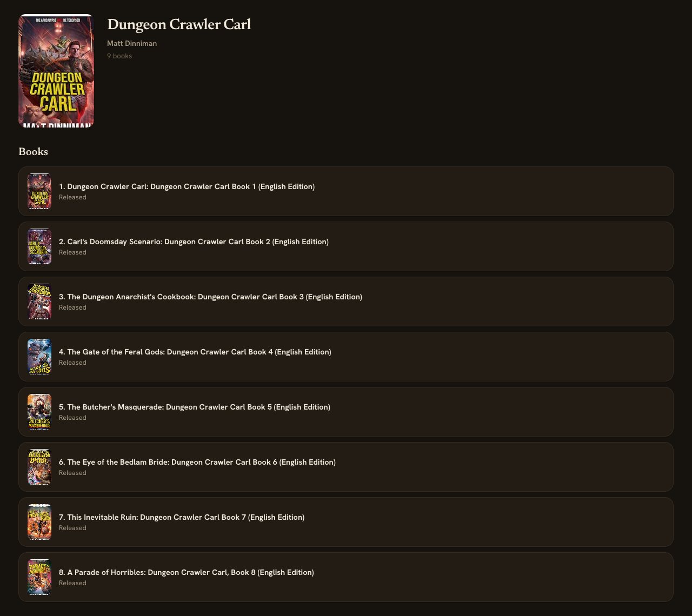Screen dimensions: 692x616
Task: Click A Parade of Horribles cover thumbnail
Action: tap(39, 577)
